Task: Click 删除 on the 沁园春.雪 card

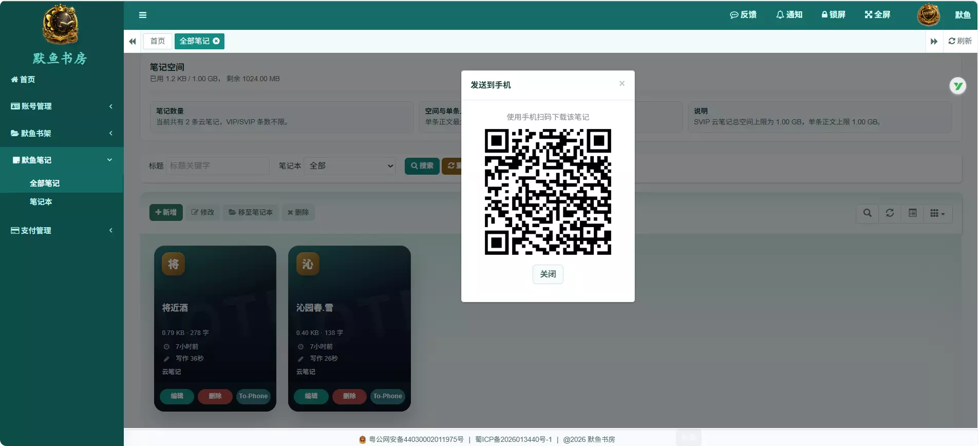Action: (x=349, y=396)
